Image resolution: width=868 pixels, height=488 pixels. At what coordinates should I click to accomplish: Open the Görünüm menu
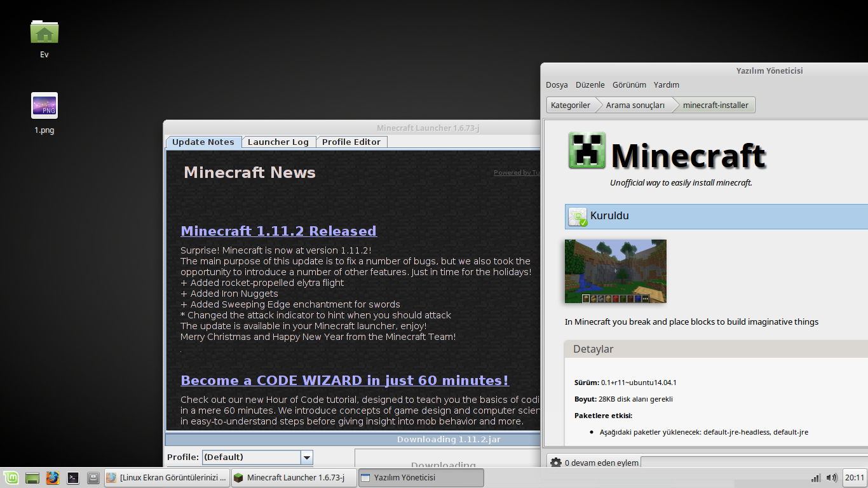click(x=629, y=85)
